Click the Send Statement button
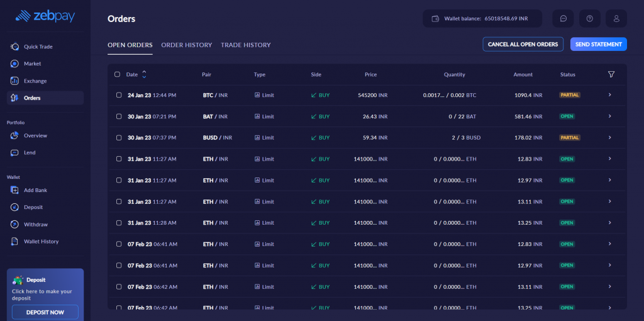Image resolution: width=644 pixels, height=321 pixels. (598, 44)
